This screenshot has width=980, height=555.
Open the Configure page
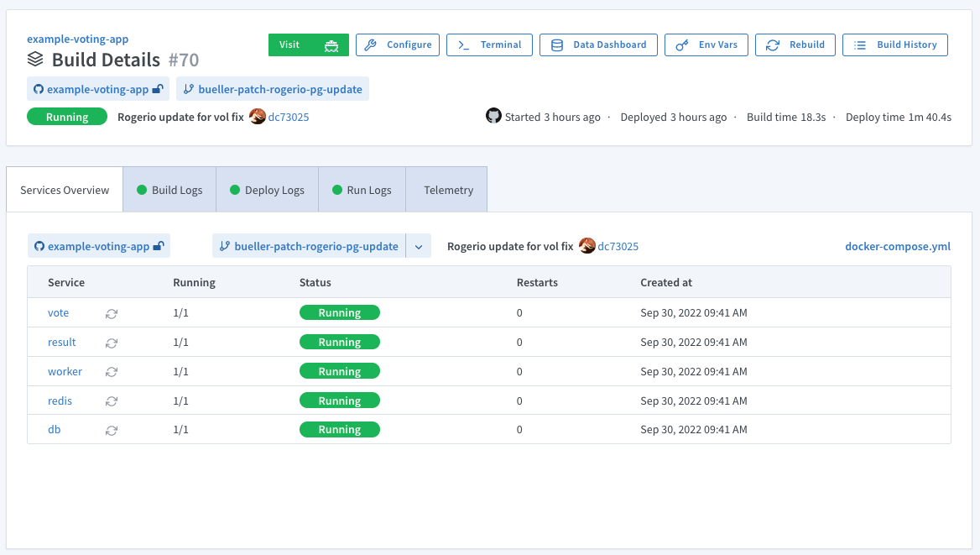(x=398, y=45)
